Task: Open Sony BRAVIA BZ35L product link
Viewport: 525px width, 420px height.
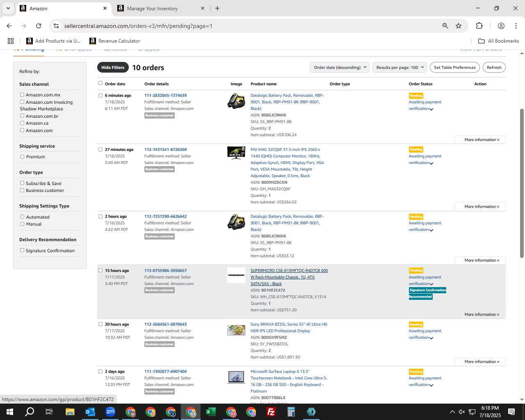Action: (x=289, y=327)
